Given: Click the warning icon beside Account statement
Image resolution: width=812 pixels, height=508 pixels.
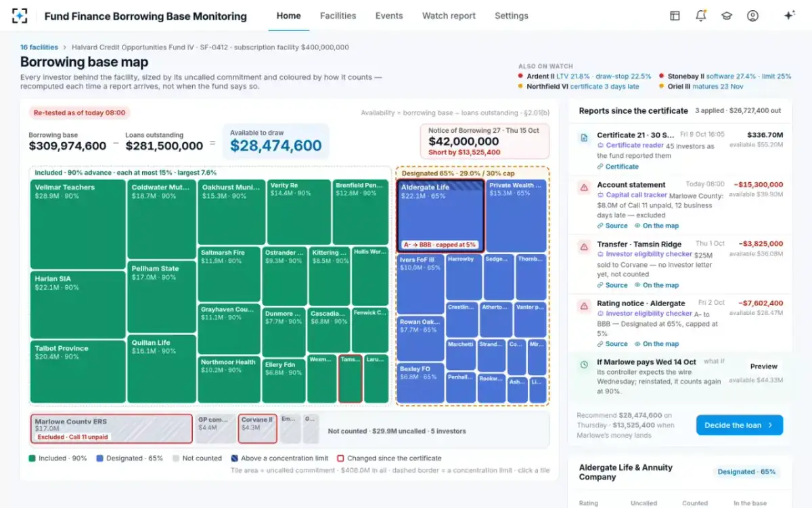Looking at the screenshot, I should click(584, 187).
